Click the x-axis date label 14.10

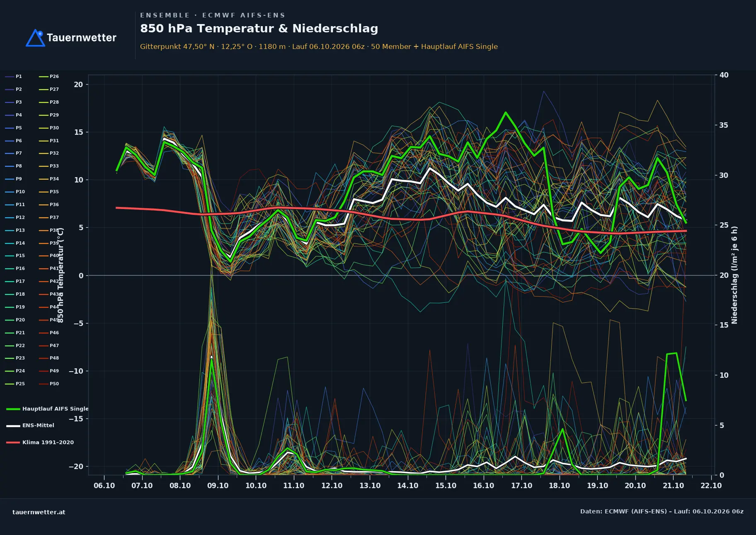pyautogui.click(x=408, y=486)
